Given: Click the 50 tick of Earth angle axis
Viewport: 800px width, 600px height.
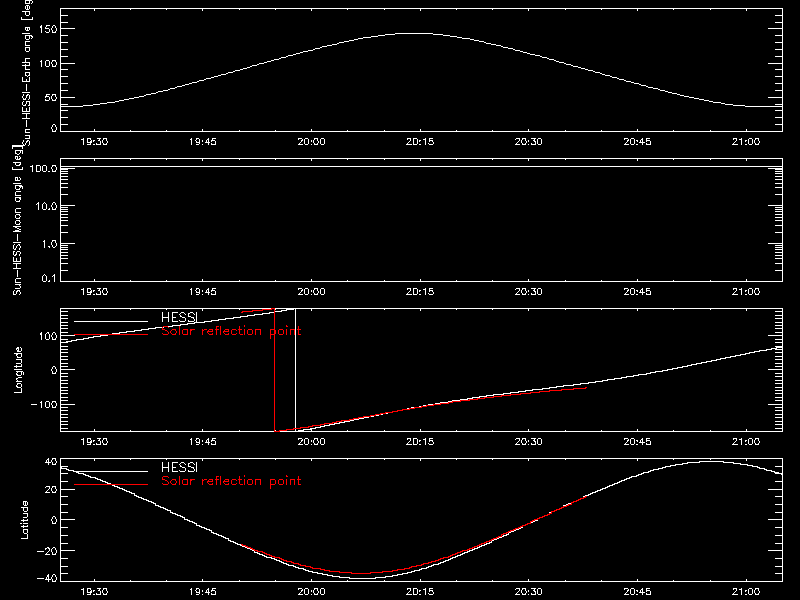Looking at the screenshot, I should click(x=51, y=97).
